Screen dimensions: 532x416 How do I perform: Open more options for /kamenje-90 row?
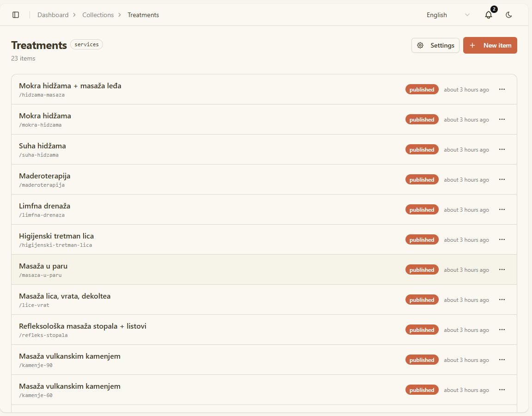502,360
